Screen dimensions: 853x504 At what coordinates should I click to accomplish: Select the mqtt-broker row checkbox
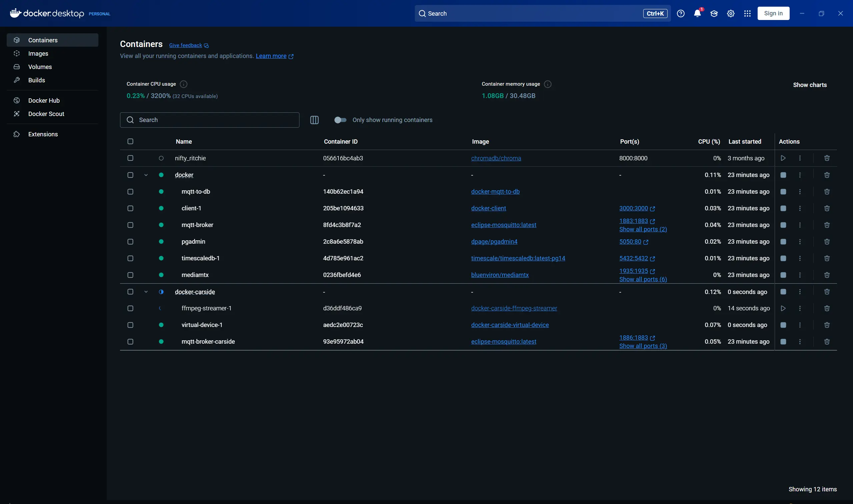coord(130,225)
